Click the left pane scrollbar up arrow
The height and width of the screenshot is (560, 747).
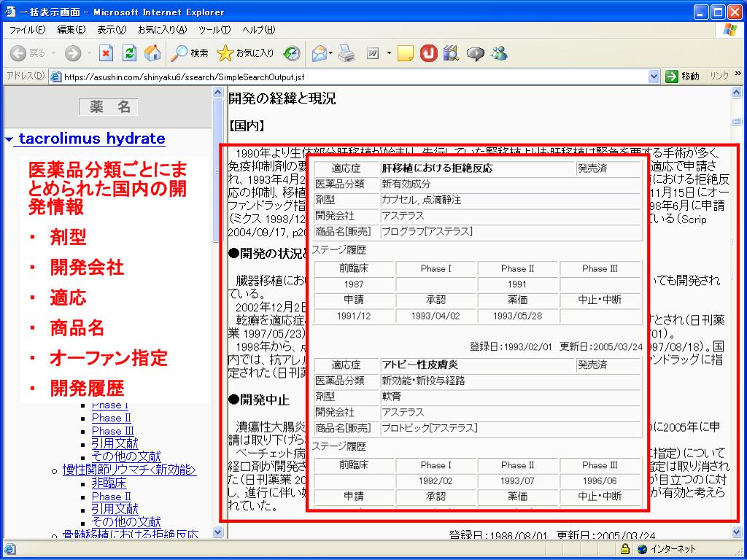pyautogui.click(x=217, y=93)
